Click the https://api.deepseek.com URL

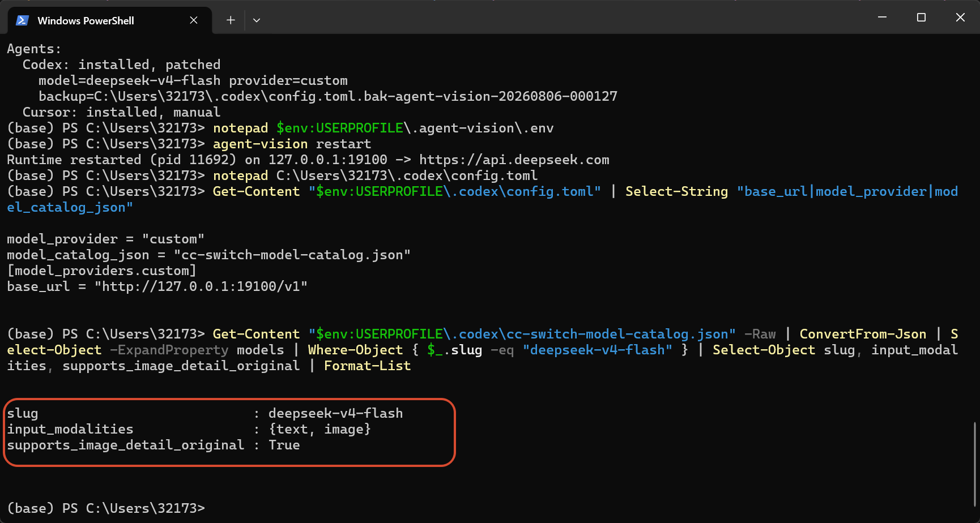(x=514, y=160)
